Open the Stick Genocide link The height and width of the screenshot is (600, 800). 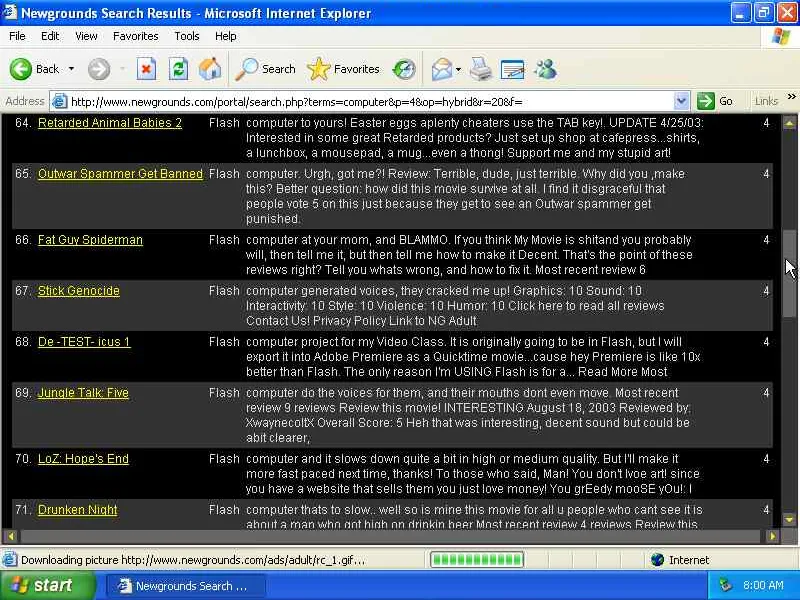pyautogui.click(x=79, y=291)
